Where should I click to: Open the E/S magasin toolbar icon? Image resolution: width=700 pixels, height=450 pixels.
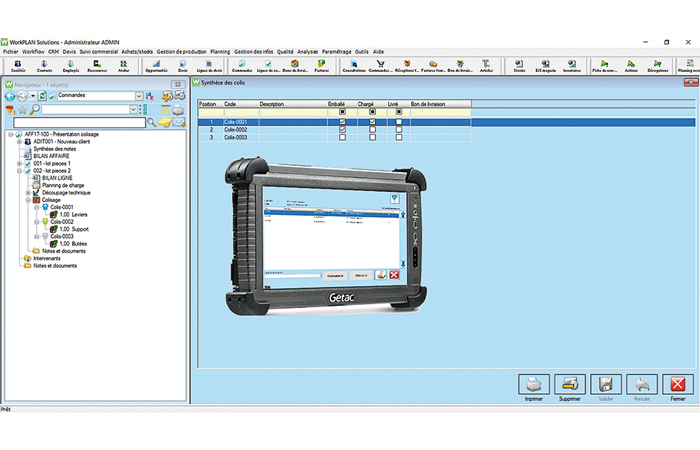545,66
